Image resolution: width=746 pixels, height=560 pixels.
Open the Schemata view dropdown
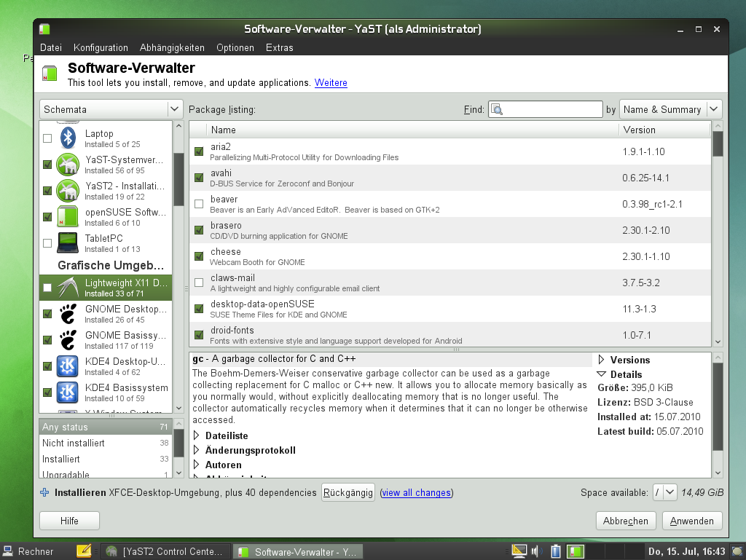(x=111, y=109)
